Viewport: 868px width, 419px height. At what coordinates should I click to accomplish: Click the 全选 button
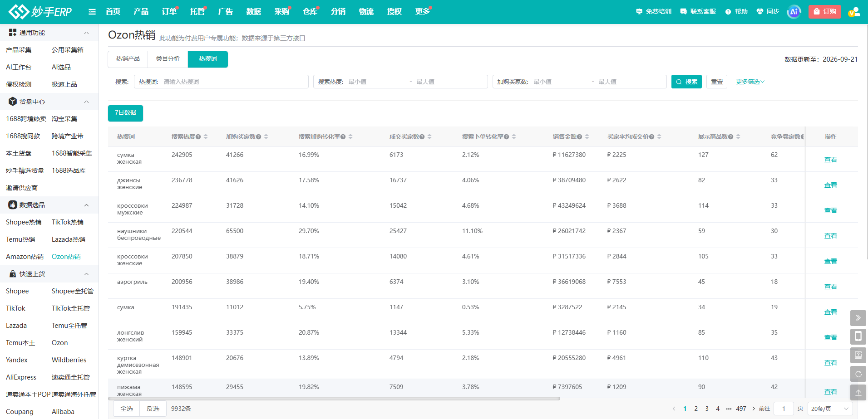click(127, 409)
